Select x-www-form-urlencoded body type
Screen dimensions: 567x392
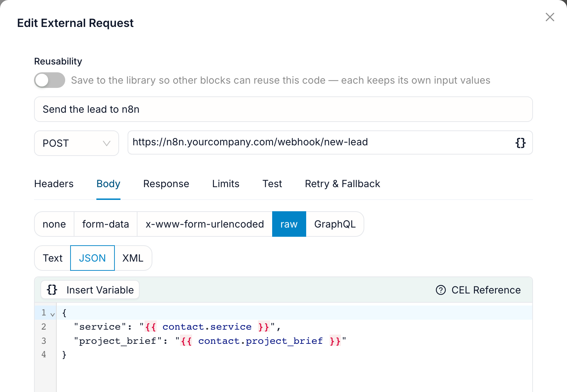205,224
